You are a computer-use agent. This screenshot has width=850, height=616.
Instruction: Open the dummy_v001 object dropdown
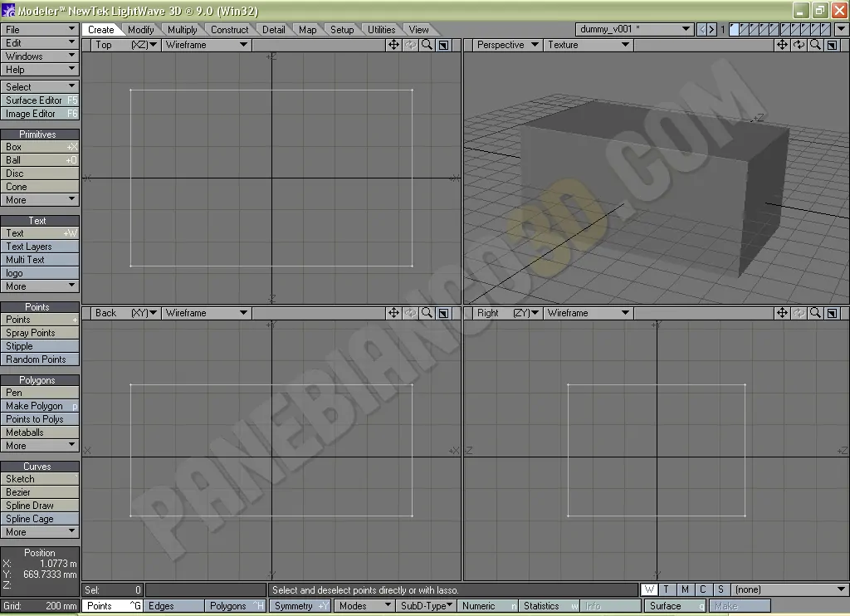pyautogui.click(x=634, y=29)
